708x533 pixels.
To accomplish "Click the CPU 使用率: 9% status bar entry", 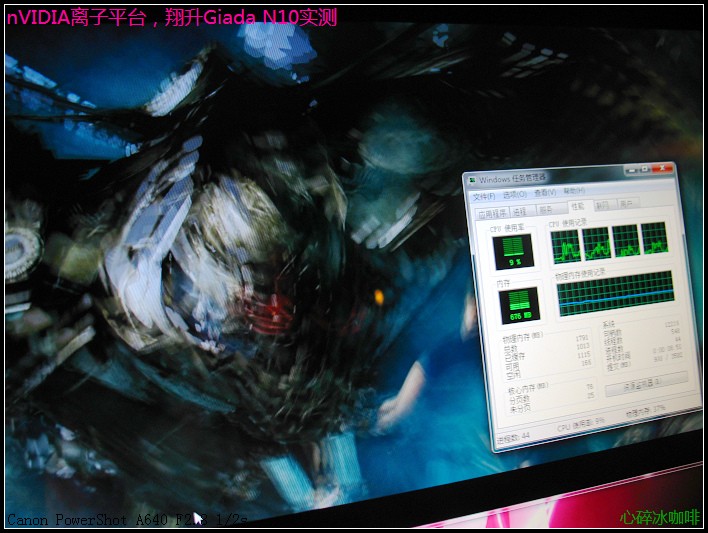I will click(x=581, y=425).
